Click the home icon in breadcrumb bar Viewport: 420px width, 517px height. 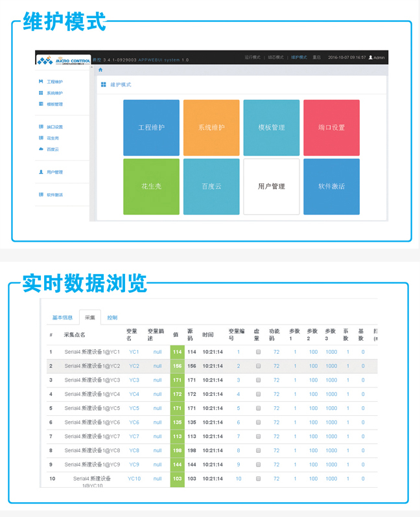click(x=100, y=70)
